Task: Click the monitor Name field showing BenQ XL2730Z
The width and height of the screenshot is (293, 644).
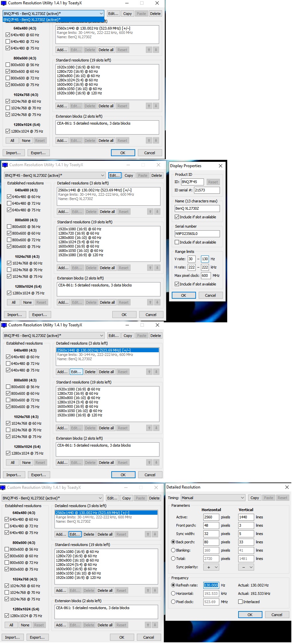Action: tap(197, 208)
